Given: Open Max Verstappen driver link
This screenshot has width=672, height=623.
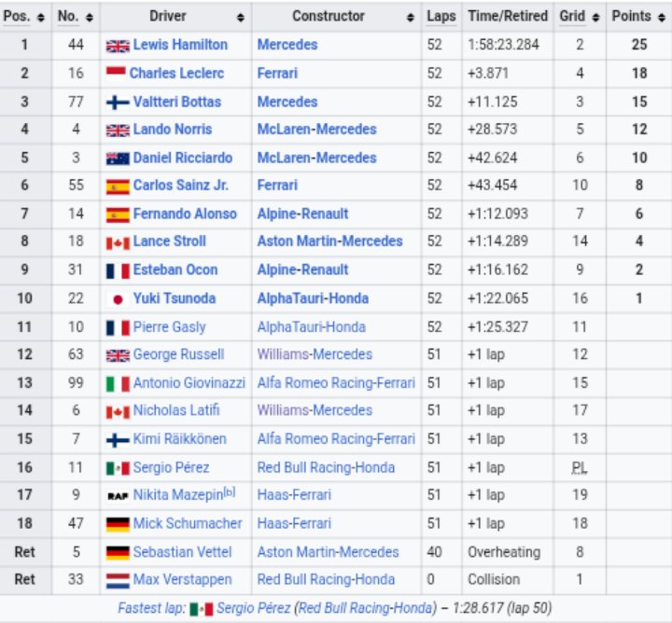Looking at the screenshot, I should pos(183,579).
